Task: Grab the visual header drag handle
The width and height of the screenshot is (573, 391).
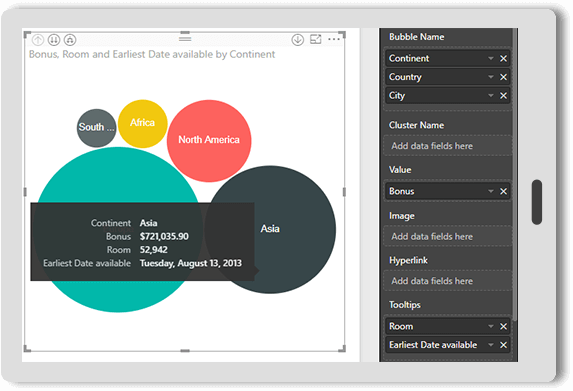Action: click(185, 38)
